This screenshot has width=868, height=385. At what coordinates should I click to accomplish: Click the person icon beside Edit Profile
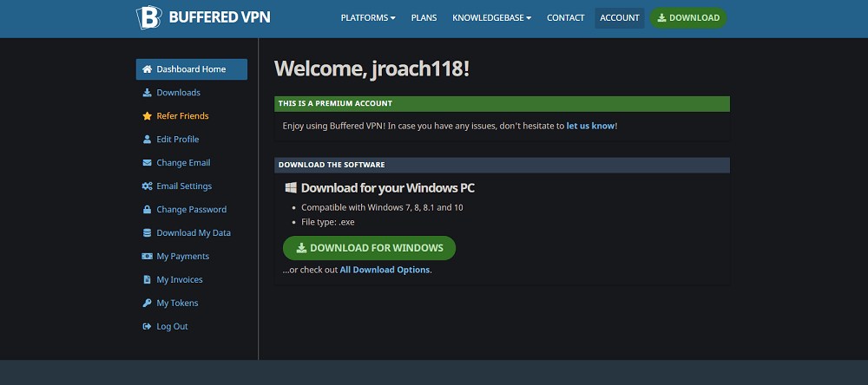148,140
